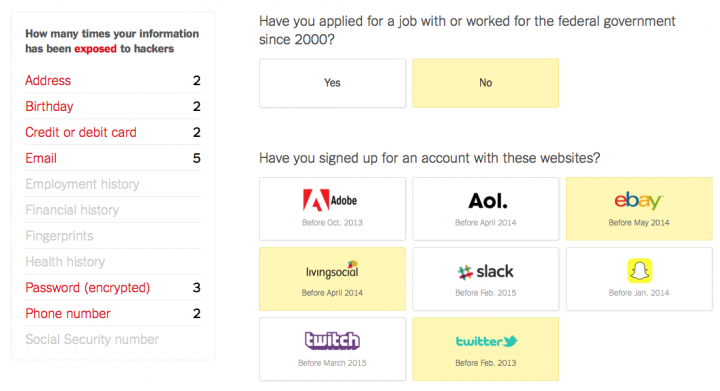Deselect the highlighted Twitter logo tile
720x391 pixels.
(486, 349)
